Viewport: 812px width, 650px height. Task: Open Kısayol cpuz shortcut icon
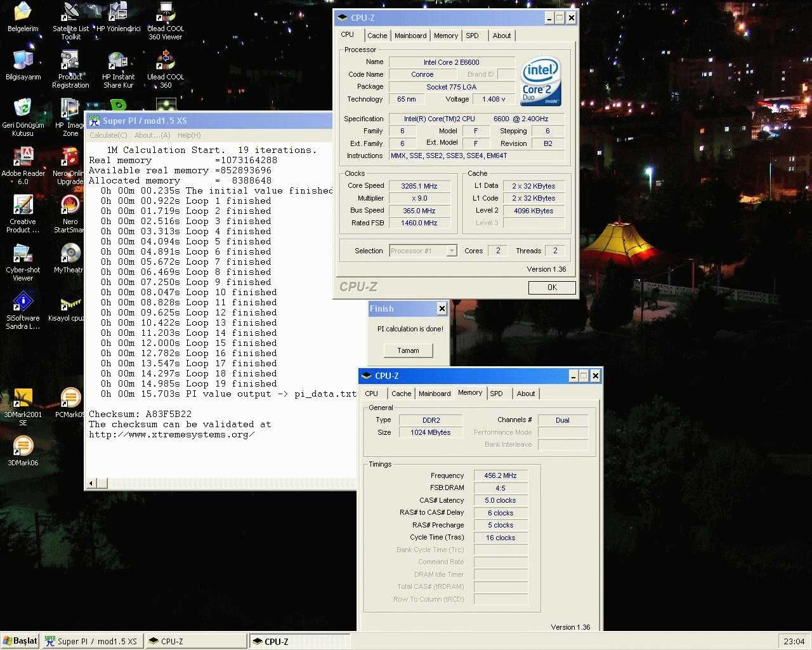[x=67, y=308]
